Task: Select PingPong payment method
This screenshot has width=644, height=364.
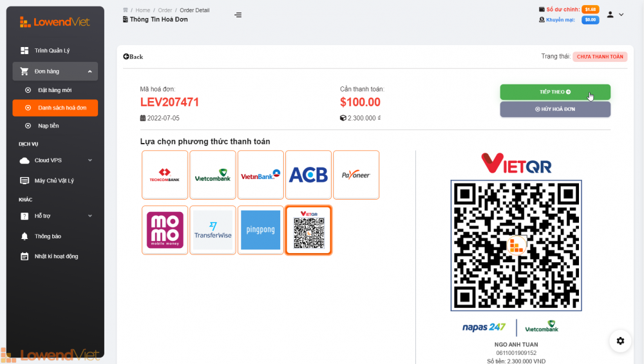Action: point(260,230)
